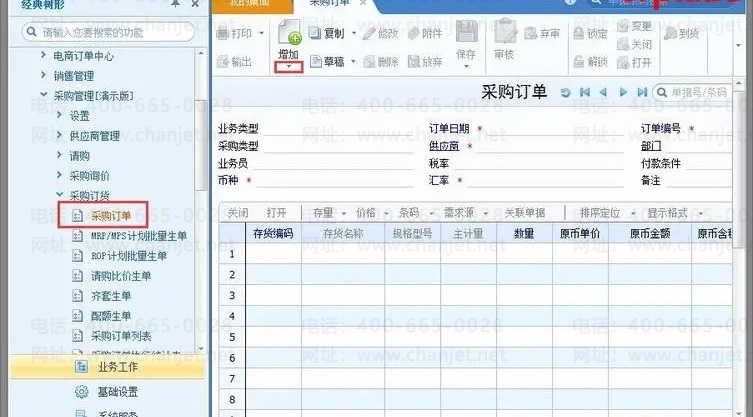Click the 业务类型 input field
This screenshot has height=417, width=753.
click(337, 129)
